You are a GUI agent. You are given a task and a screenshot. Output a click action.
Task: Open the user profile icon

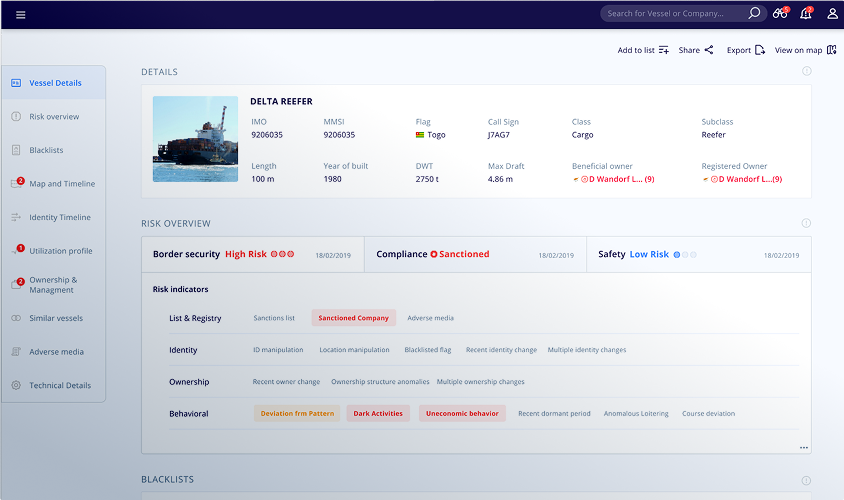click(x=832, y=13)
